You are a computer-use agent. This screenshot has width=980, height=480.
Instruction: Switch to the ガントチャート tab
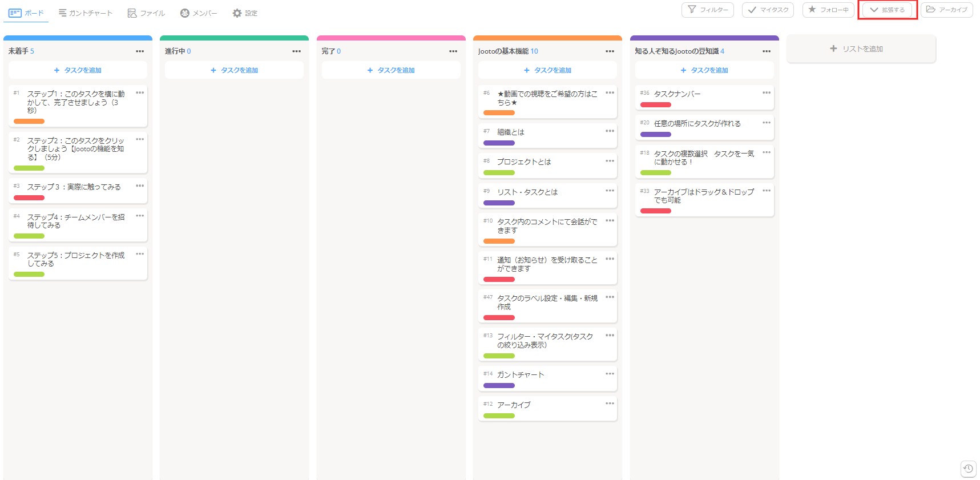[86, 13]
